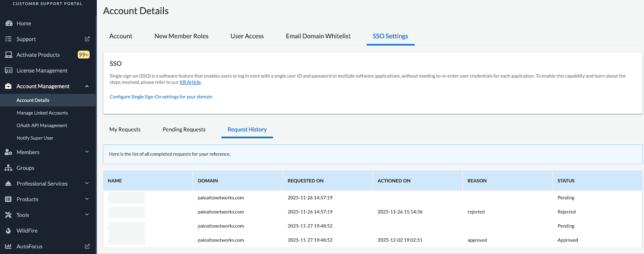Expand the Members menu chevron
Viewport: 644px width, 254px height.
click(x=87, y=152)
